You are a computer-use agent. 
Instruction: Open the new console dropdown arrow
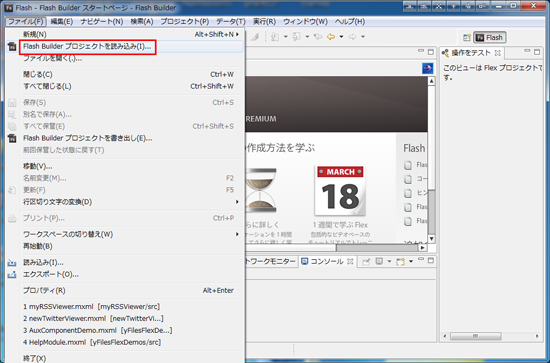tap(411, 261)
